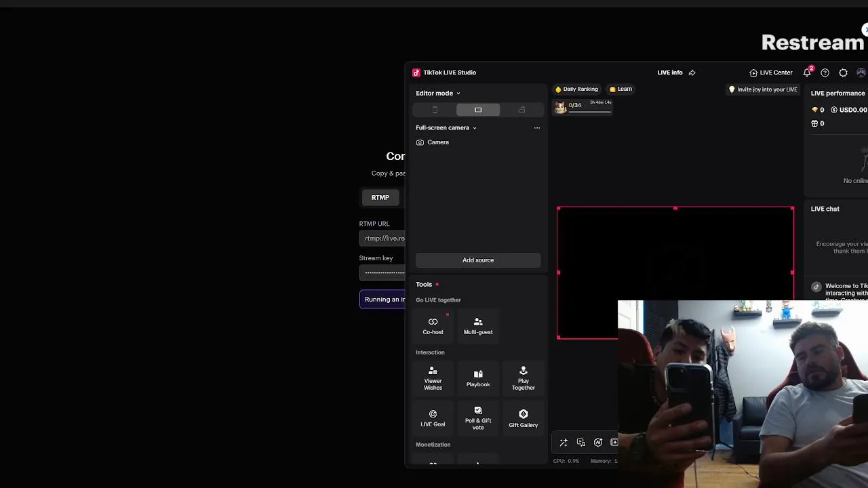Image resolution: width=868 pixels, height=488 pixels.
Task: Open settings gear in title bar
Action: pyautogui.click(x=843, y=73)
